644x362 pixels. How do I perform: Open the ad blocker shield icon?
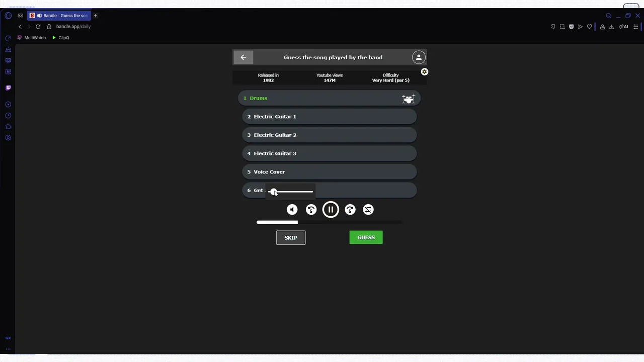click(x=571, y=27)
